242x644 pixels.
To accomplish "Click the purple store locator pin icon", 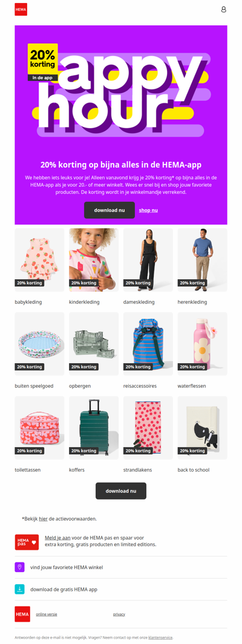I will 20,567.
